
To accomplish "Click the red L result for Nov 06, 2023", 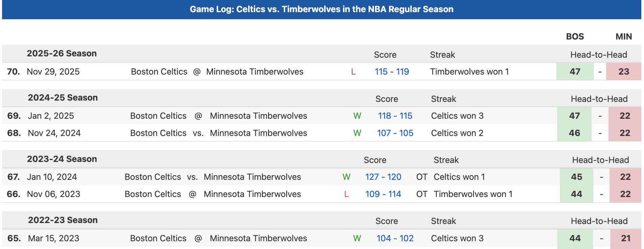I will tap(346, 194).
